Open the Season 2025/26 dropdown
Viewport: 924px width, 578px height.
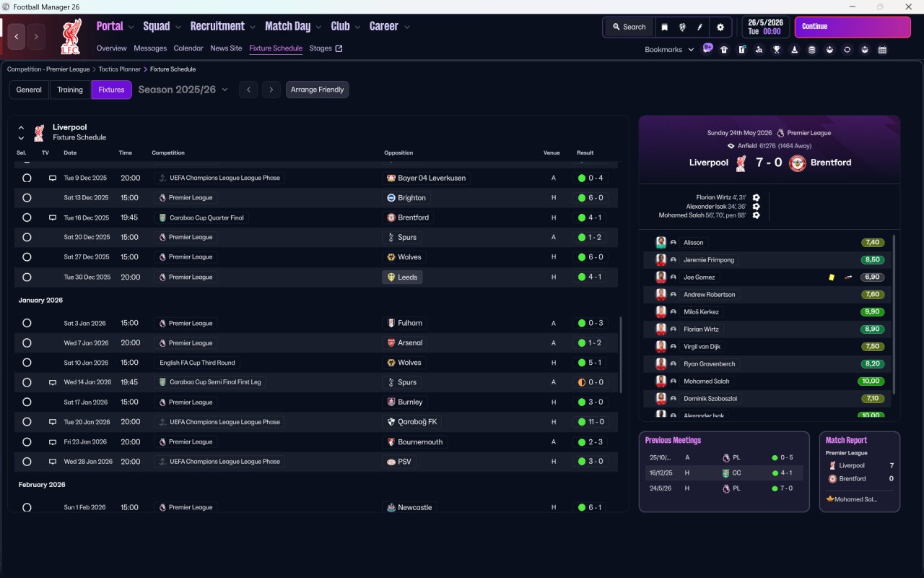[183, 90]
